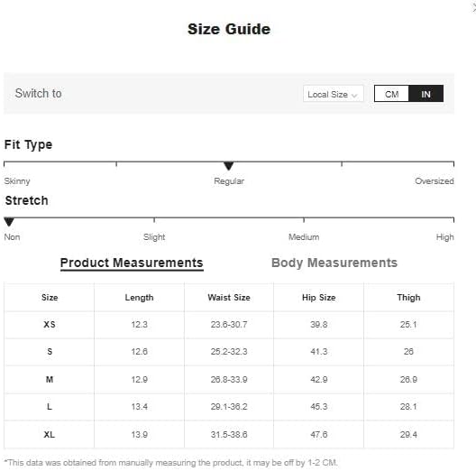Click the Hip Size column header
Image resolution: width=476 pixels, height=471 pixels.
[319, 297]
